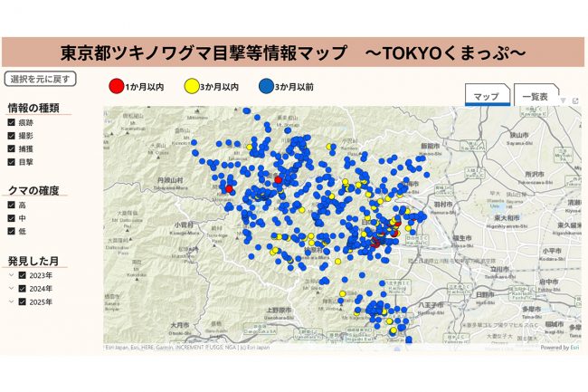Click red marker near 丹波山村 label

230,189
